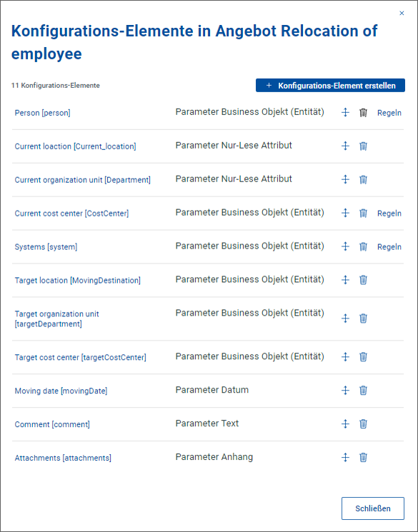Image resolution: width=418 pixels, height=532 pixels.
Task: Delete the Current loaction element
Action: click(x=363, y=146)
